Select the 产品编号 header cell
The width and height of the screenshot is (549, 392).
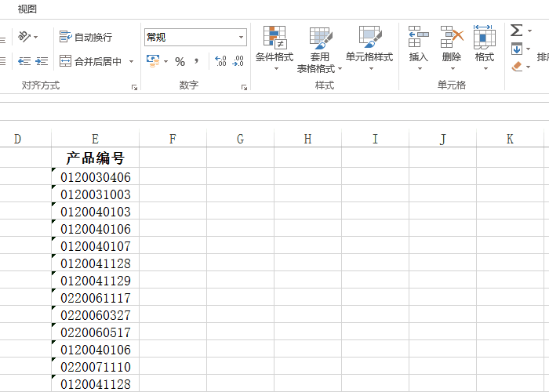[x=95, y=158]
